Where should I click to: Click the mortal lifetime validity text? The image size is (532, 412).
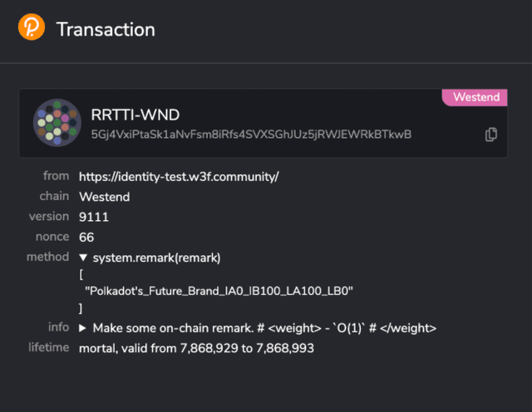pos(196,348)
